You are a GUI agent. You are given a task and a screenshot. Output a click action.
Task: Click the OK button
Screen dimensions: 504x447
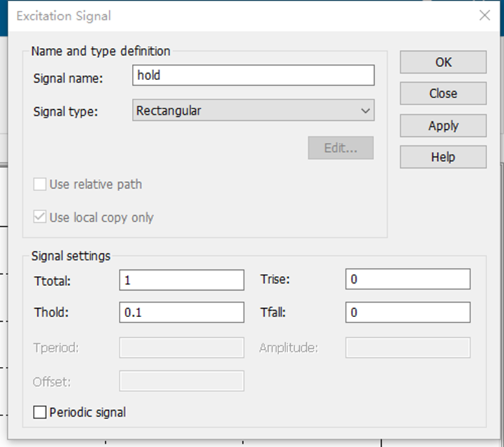[x=443, y=62]
